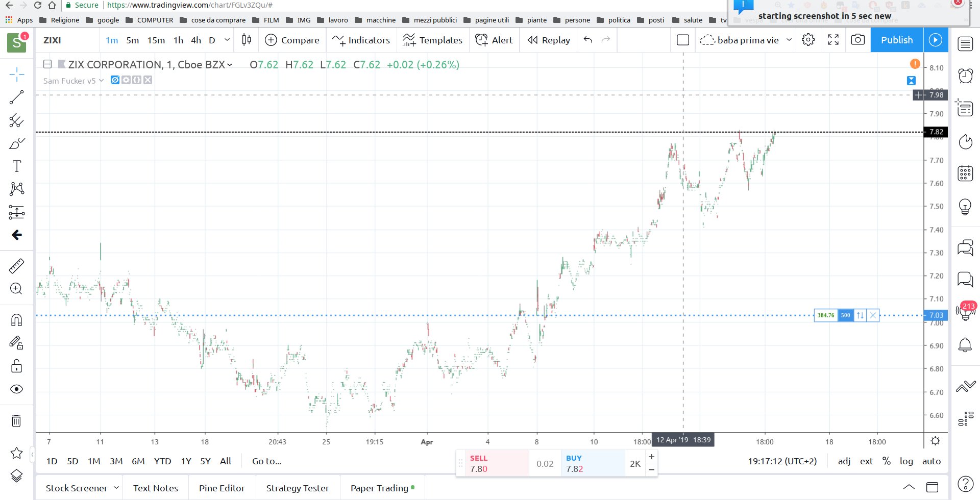
Task: Expand the ZIX CORPORATION symbol legend dropdown
Action: pos(230,65)
